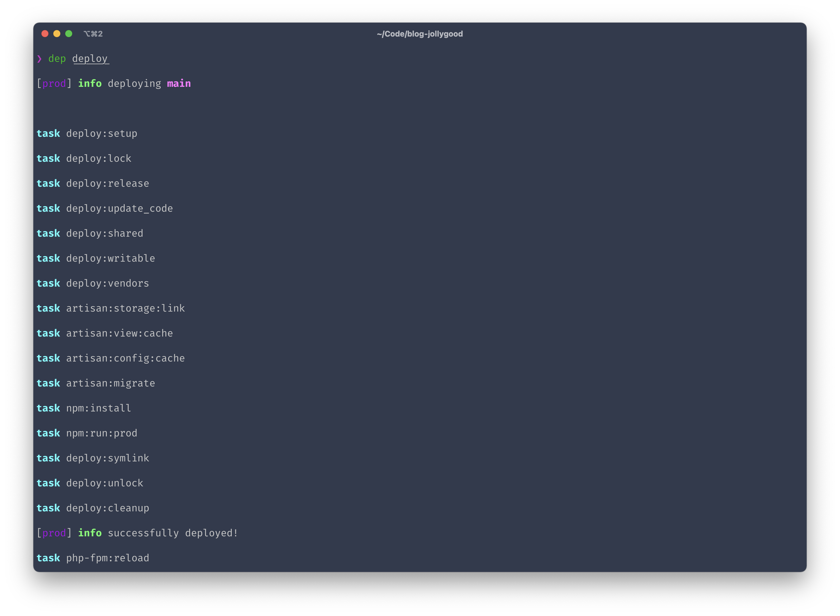Click the underlined 'deploy' argument
This screenshot has width=840, height=616.
(90, 59)
